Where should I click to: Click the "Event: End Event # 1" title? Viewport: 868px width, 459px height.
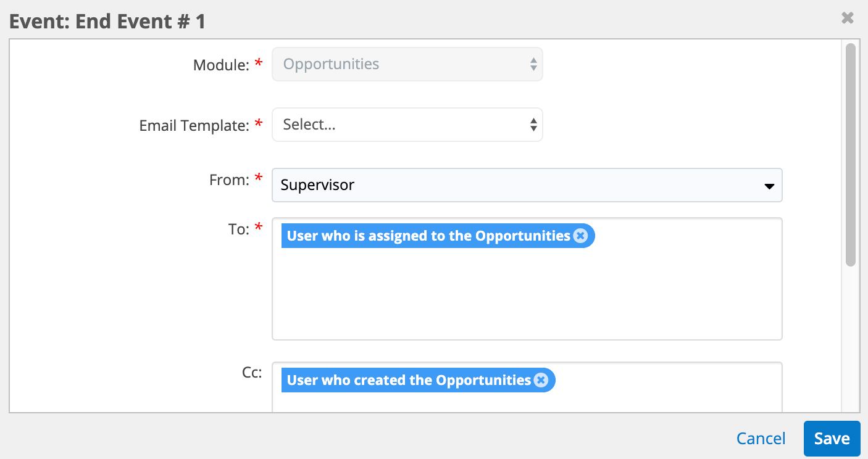pyautogui.click(x=107, y=22)
